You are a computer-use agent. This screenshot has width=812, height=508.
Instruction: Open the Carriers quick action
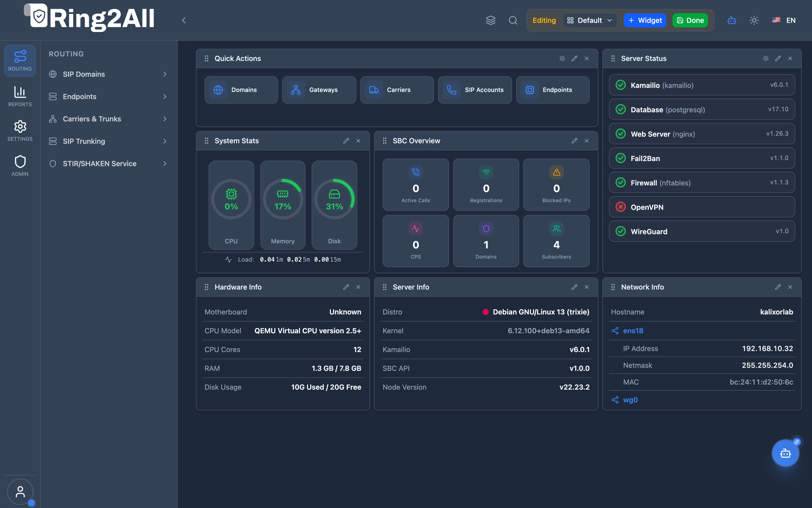[x=397, y=90]
